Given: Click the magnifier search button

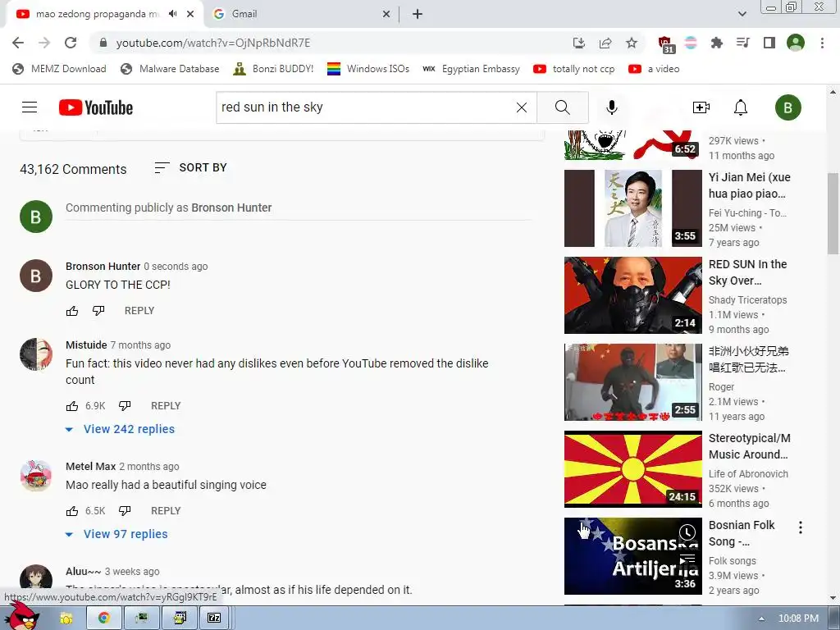Looking at the screenshot, I should tap(563, 107).
